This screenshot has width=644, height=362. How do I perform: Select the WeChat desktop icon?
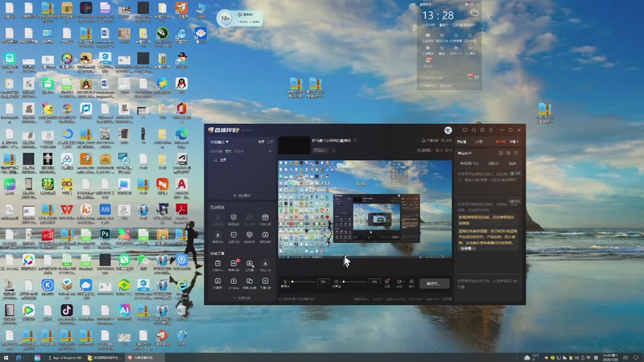(143, 259)
